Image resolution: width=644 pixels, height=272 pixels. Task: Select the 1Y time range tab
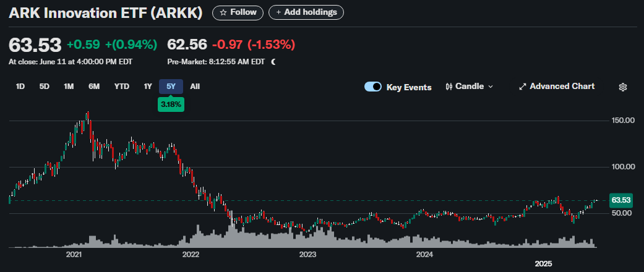pyautogui.click(x=148, y=87)
